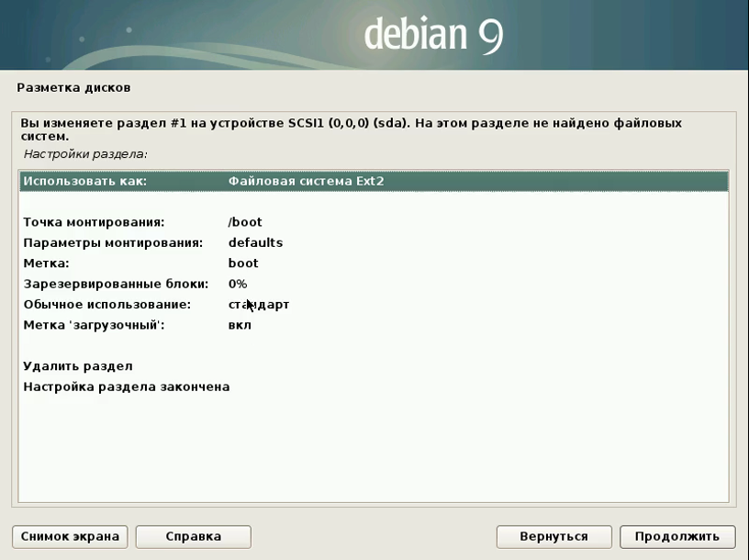Go back using the 'Вернуться' button
749x560 pixels.
tap(553, 536)
